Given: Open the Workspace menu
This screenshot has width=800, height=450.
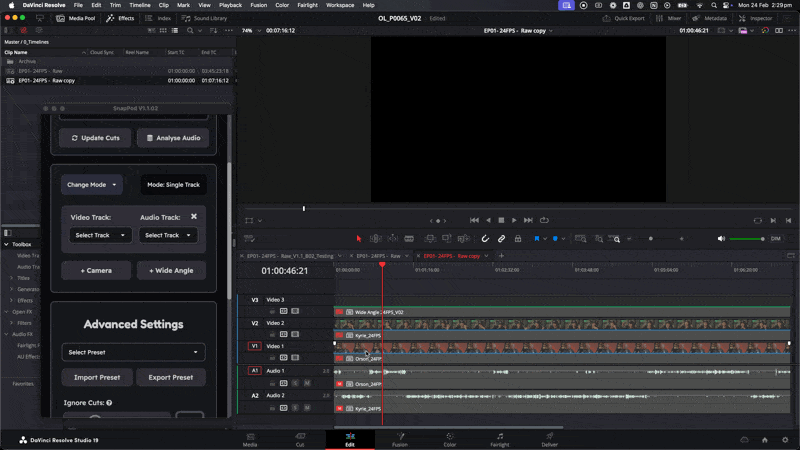Looking at the screenshot, I should point(340,5).
